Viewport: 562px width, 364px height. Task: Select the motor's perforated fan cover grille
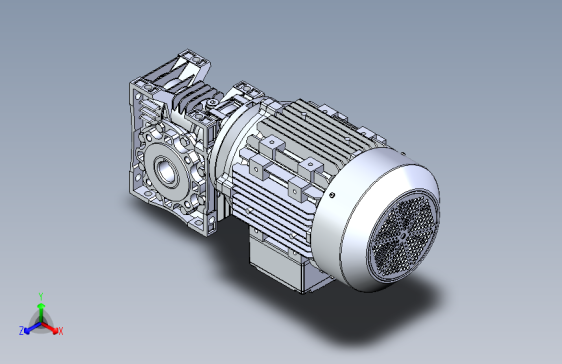[x=403, y=235]
